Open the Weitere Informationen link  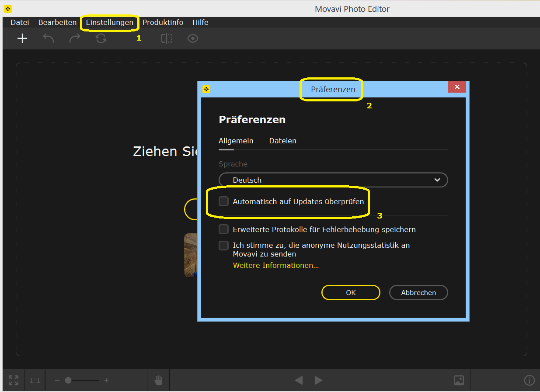pos(276,265)
